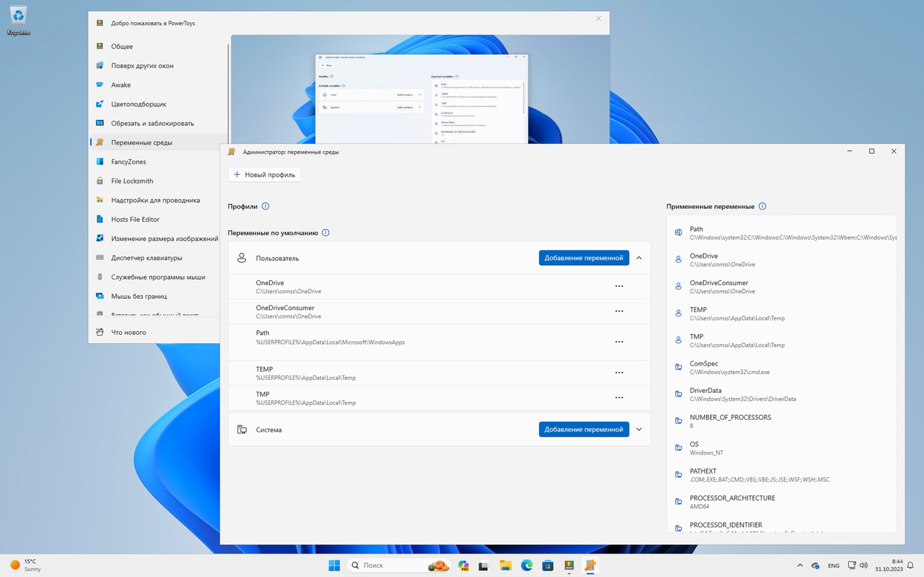Close the PowerToys welcome window
This screenshot has width=924, height=577.
point(598,18)
